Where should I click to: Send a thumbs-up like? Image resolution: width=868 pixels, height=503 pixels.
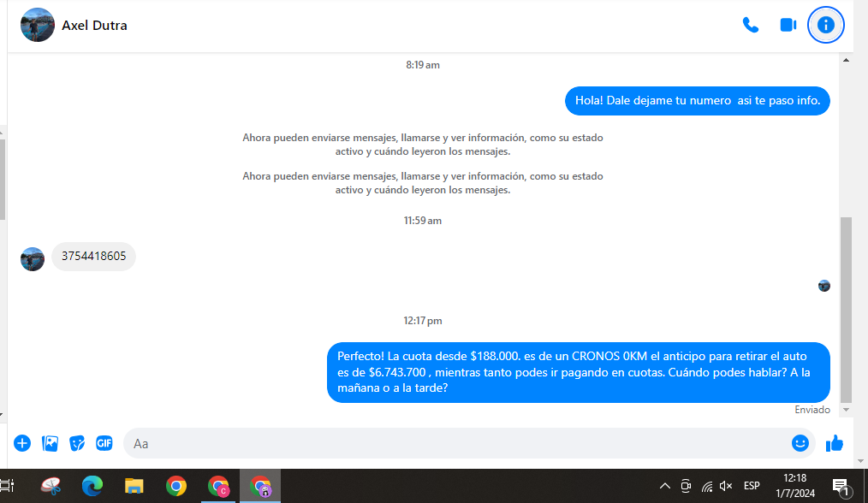click(x=835, y=443)
